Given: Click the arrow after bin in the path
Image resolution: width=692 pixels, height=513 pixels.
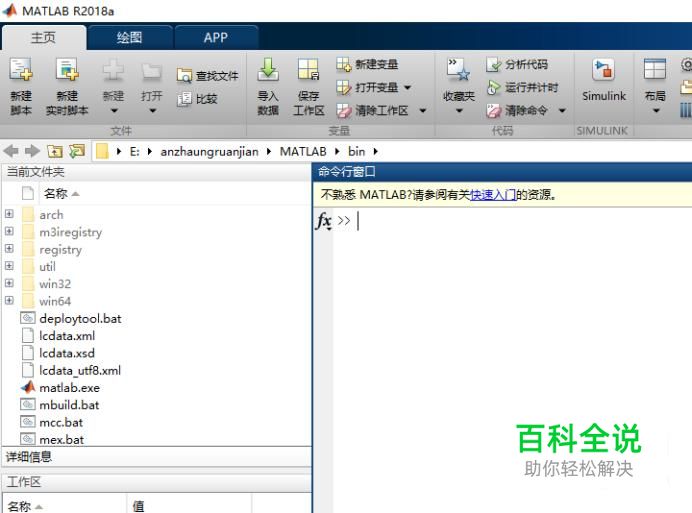Looking at the screenshot, I should [x=376, y=151].
